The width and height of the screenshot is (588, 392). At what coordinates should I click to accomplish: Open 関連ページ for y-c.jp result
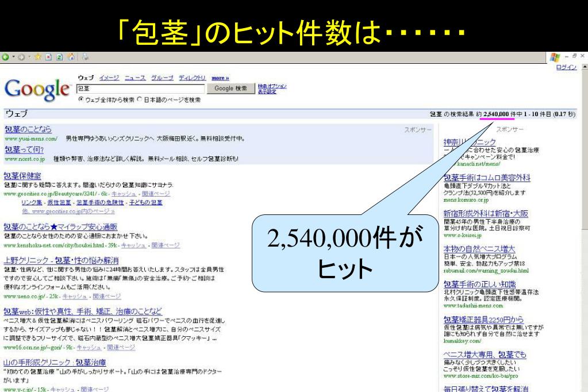point(95,389)
